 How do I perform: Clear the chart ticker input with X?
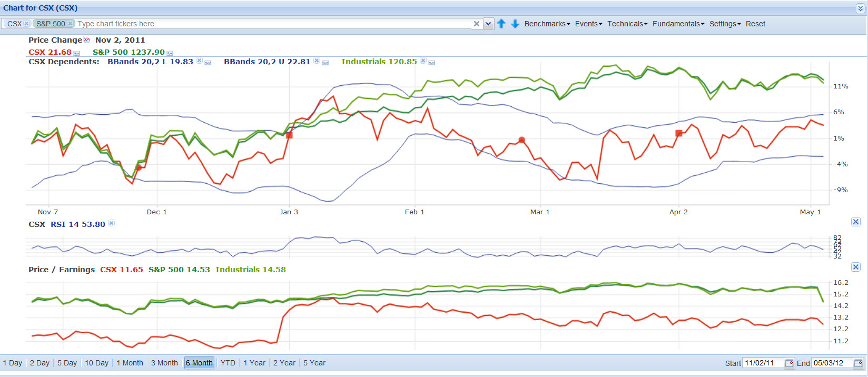pyautogui.click(x=476, y=24)
